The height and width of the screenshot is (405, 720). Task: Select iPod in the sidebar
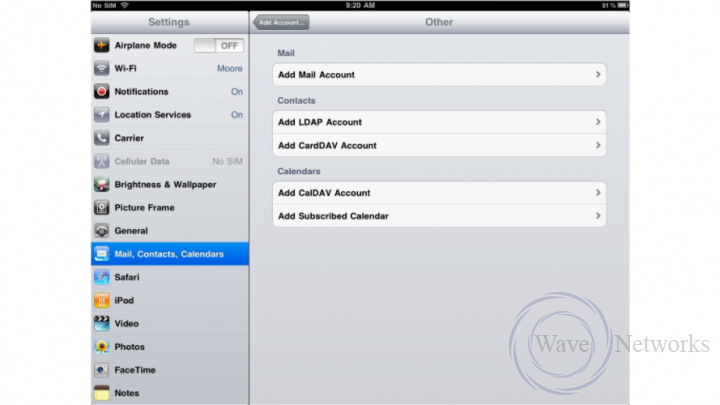point(170,300)
